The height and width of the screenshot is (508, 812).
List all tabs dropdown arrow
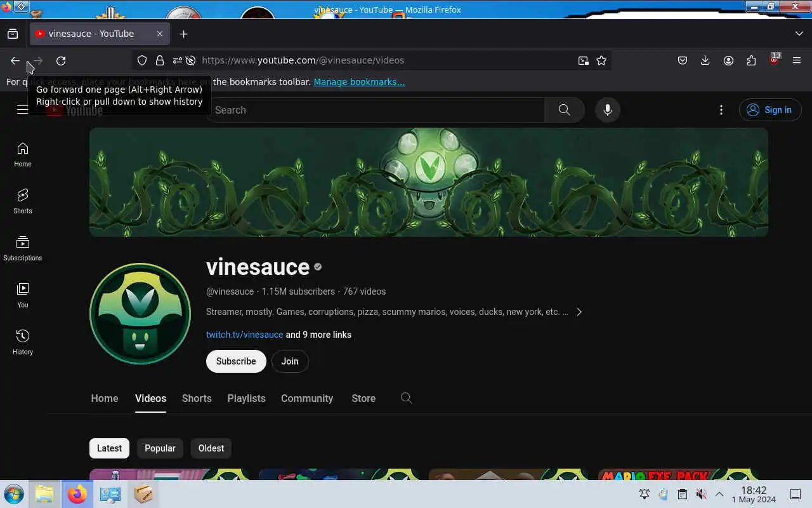[x=799, y=34]
